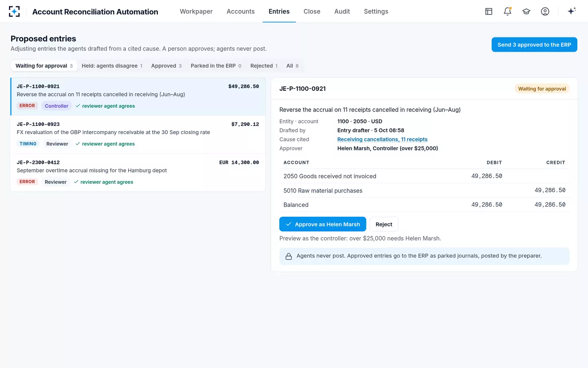This screenshot has height=368, width=588.
Task: Click reviewer agent agrees on JE-P-2300-0412
Action: (x=103, y=182)
